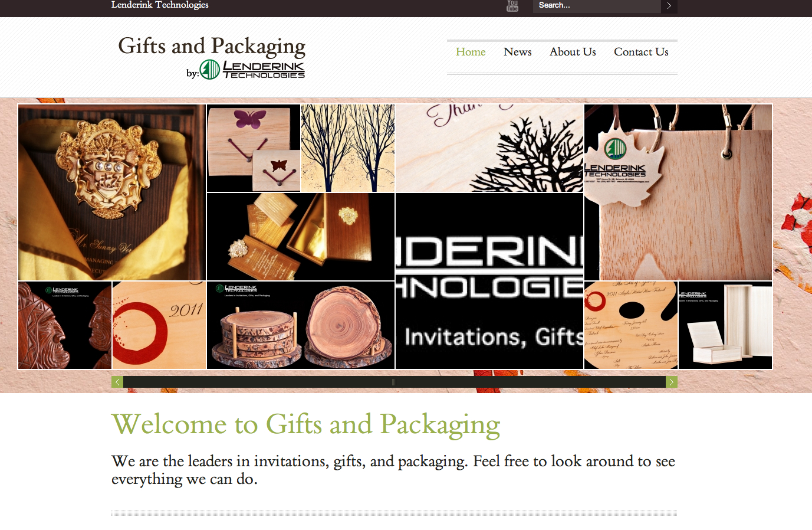Go to the About Us page
This screenshot has width=812, height=530.
573,52
